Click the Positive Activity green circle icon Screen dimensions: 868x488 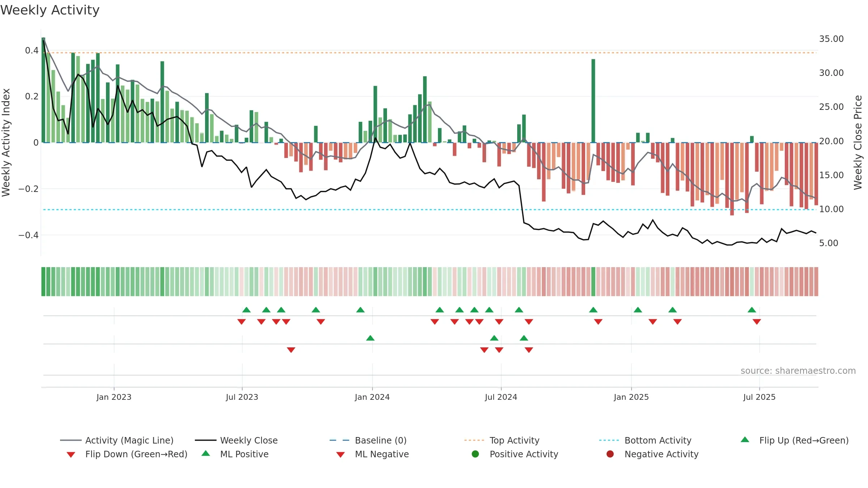click(x=475, y=454)
